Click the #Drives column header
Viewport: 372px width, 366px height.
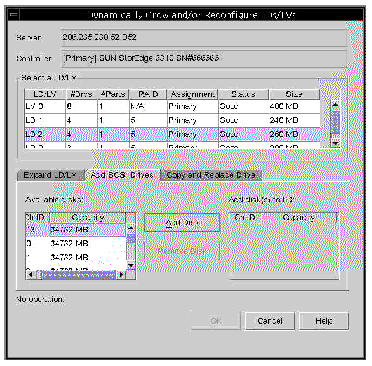click(81, 94)
